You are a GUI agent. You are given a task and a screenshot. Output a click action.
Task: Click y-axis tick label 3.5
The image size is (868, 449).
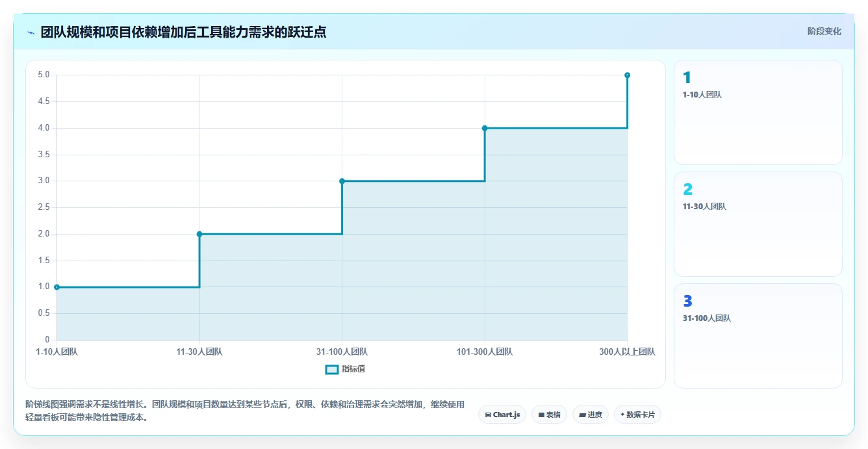click(x=44, y=155)
